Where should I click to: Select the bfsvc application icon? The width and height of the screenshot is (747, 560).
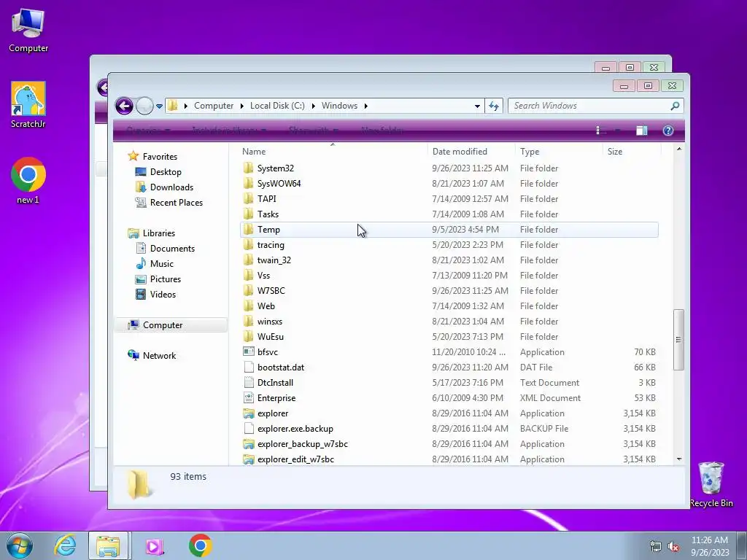coord(248,352)
